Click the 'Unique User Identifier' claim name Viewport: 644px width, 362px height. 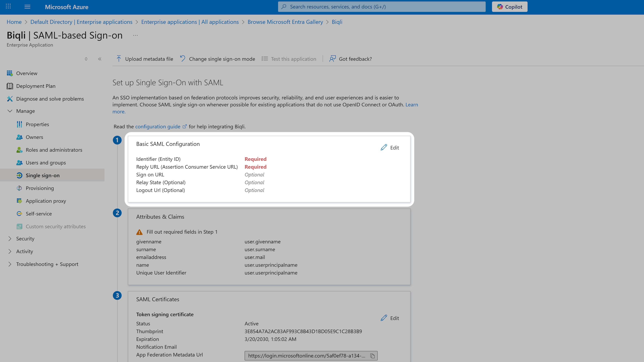pyautogui.click(x=161, y=273)
